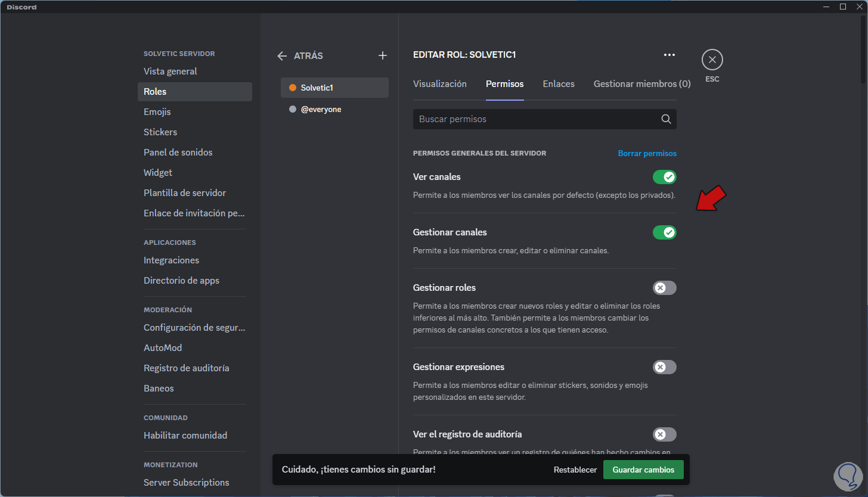Toggle Ver el registro de auditoría
The image size is (868, 497).
pos(664,434)
